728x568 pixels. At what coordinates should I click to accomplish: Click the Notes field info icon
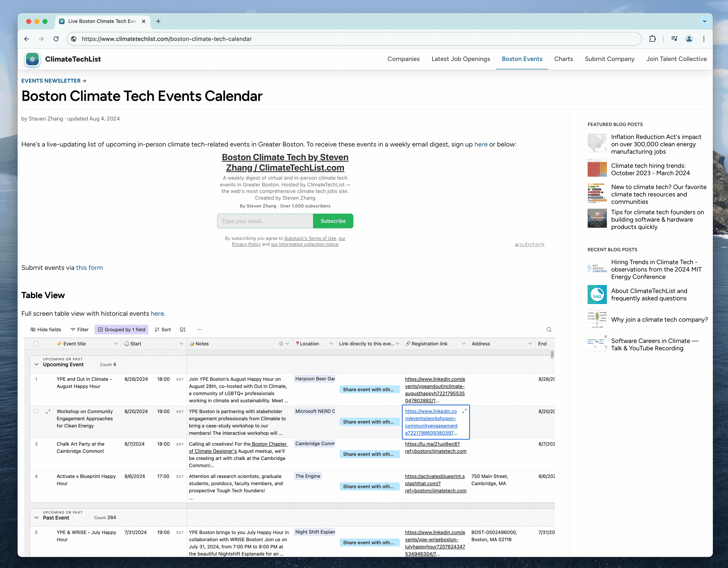click(281, 344)
